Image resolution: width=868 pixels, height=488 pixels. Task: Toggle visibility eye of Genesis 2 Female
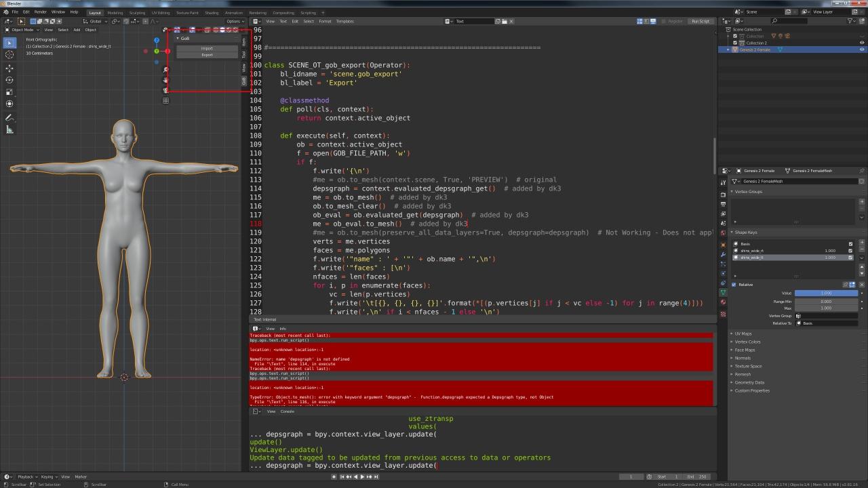[x=862, y=49]
